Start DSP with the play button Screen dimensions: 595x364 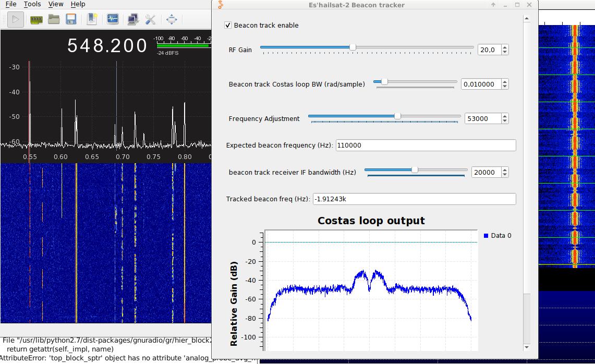point(16,19)
